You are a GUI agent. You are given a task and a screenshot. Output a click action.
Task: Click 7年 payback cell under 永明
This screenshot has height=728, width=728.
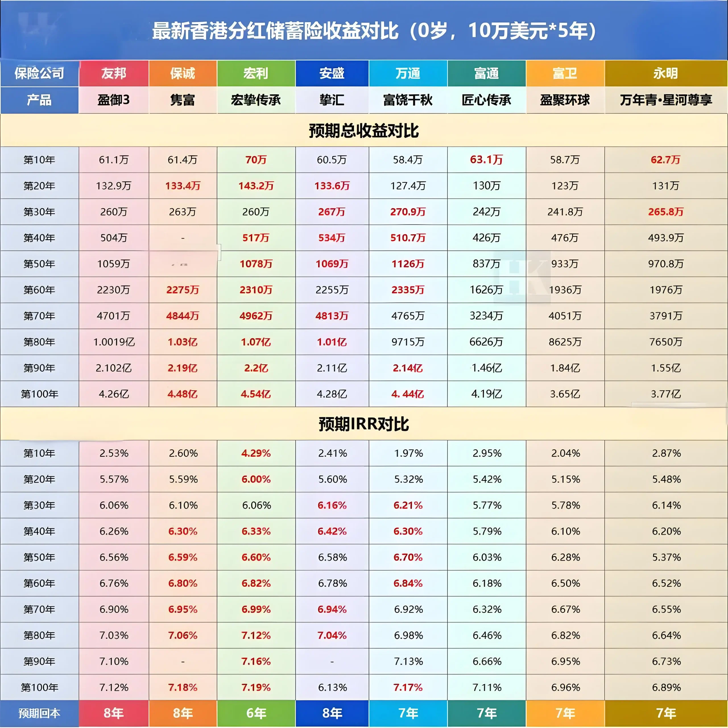pyautogui.click(x=665, y=713)
